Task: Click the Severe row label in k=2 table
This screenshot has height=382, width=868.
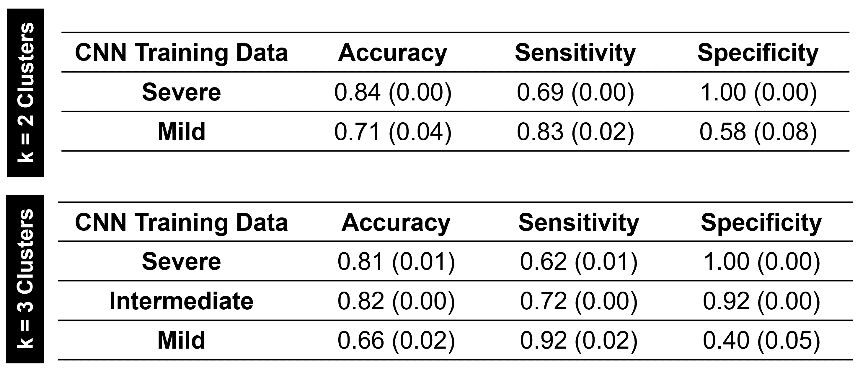Action: point(181,92)
